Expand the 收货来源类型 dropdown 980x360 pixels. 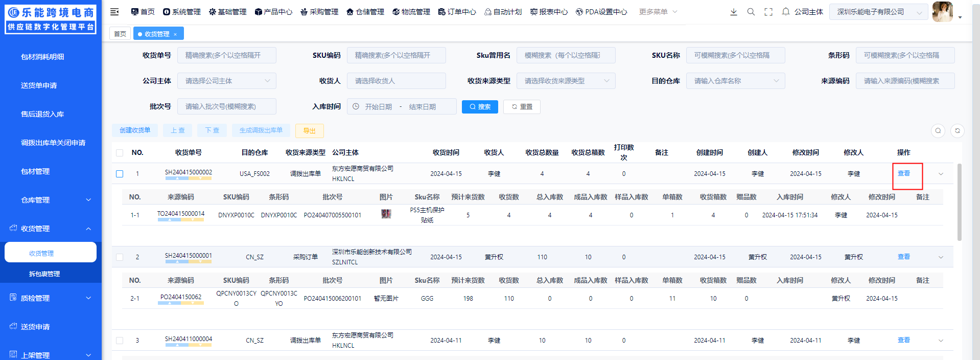click(566, 81)
